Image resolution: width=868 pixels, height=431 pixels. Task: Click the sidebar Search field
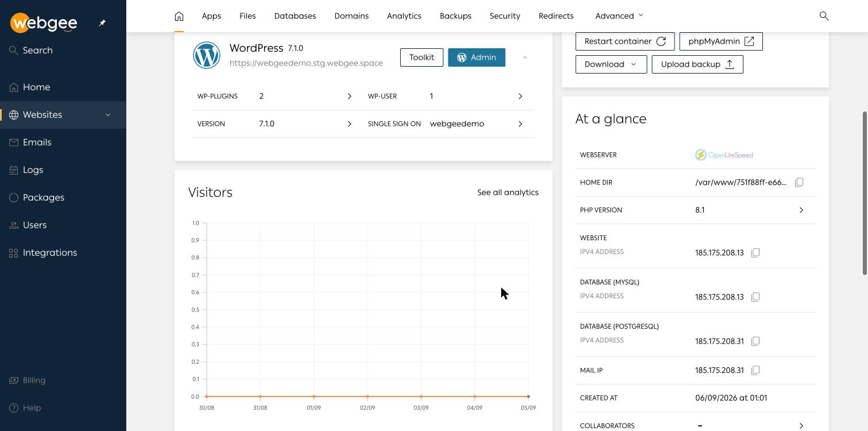pyautogui.click(x=63, y=51)
